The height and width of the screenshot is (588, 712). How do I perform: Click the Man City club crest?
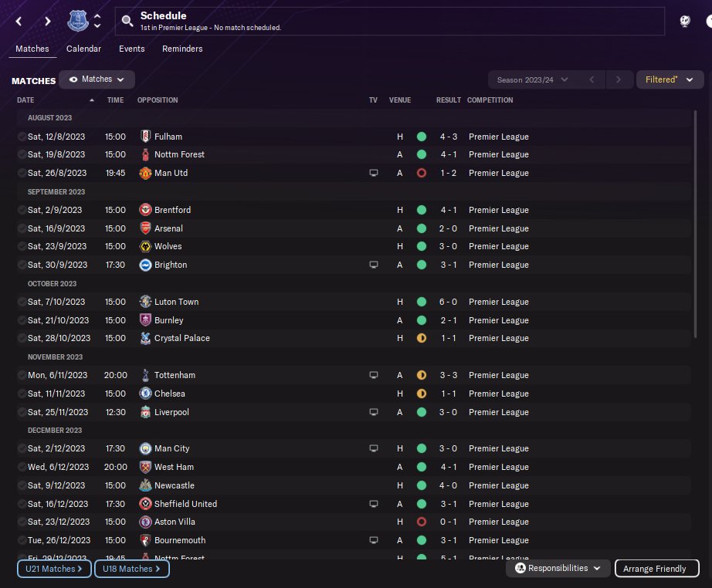[145, 448]
